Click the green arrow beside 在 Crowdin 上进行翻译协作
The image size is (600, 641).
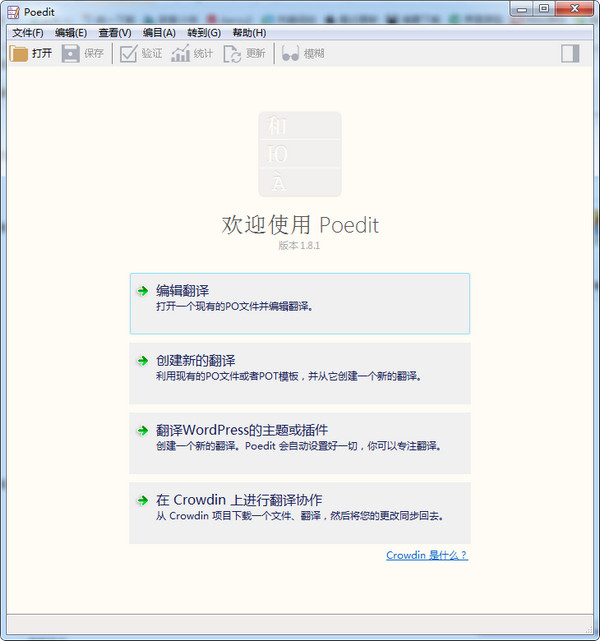pos(143,500)
